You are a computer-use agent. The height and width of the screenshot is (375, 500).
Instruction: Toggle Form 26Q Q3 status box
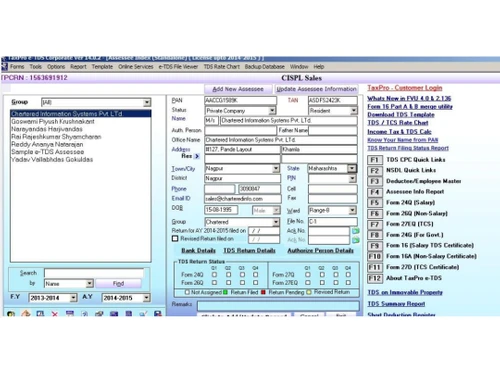(x=242, y=282)
